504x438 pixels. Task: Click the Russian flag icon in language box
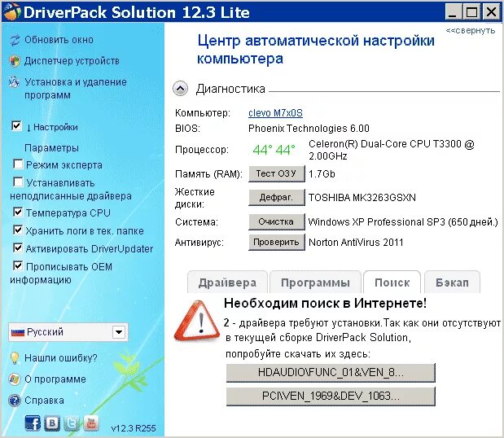click(18, 332)
